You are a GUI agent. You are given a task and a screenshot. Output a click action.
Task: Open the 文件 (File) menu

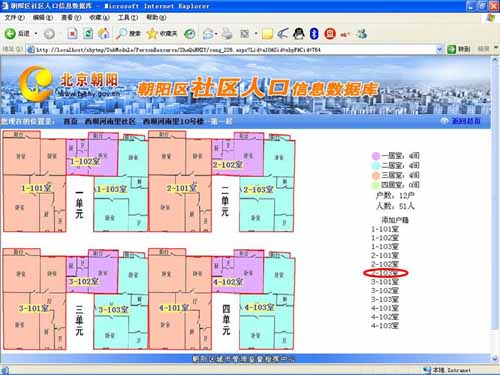pos(14,17)
